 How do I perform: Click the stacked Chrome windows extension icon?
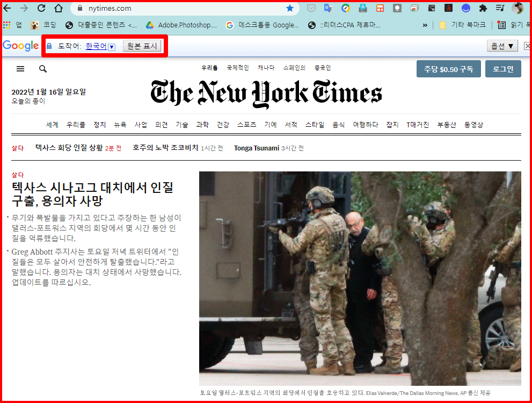click(x=414, y=9)
